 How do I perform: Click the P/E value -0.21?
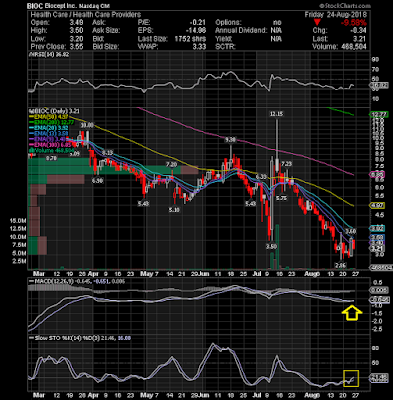tap(199, 23)
